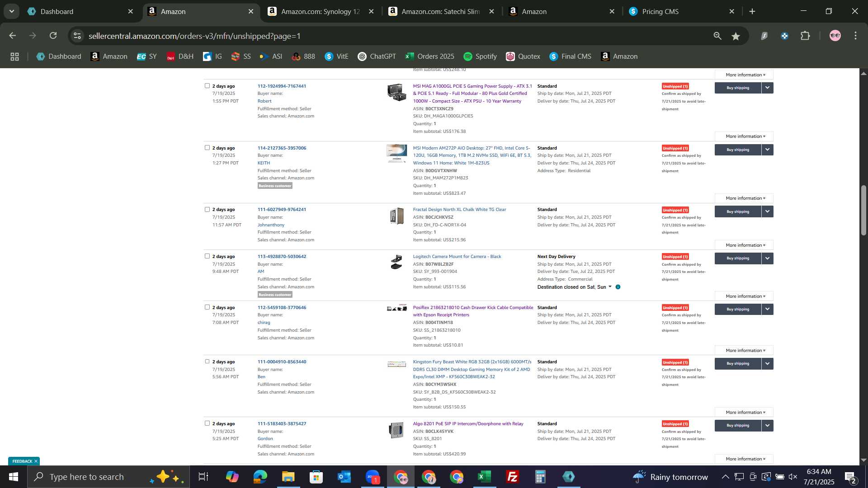Open the browser profile avatar
The width and height of the screenshot is (868, 488).
(x=835, y=36)
